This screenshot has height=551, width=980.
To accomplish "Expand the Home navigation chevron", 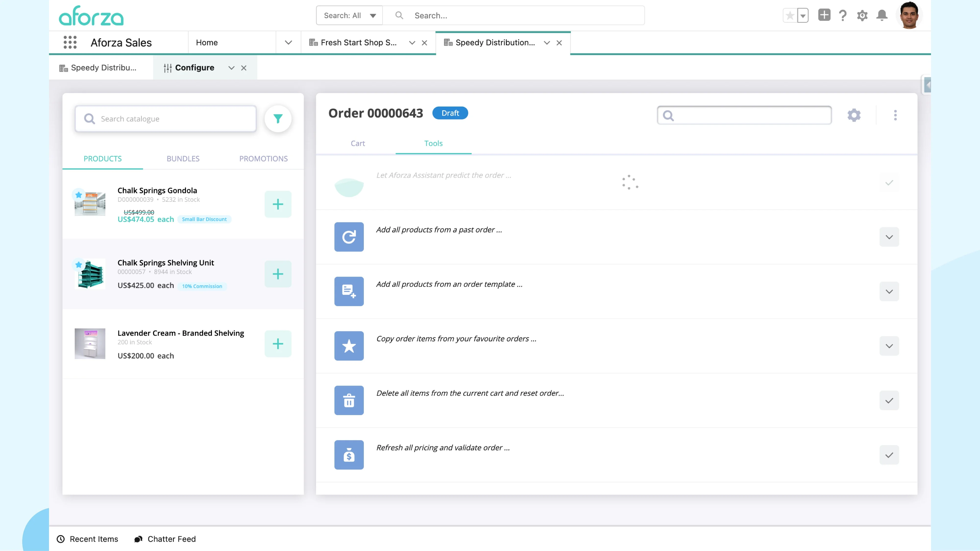I will tap(288, 43).
